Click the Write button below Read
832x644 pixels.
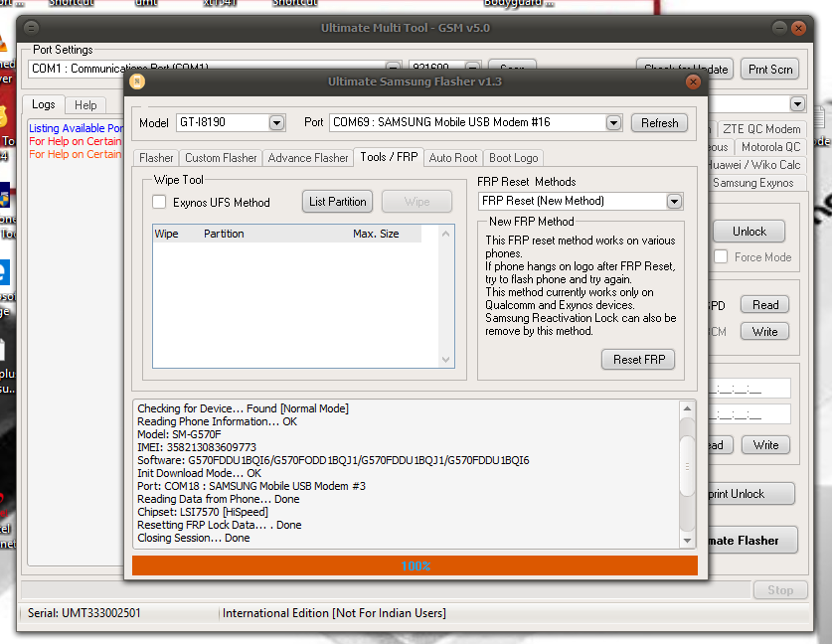[x=765, y=332]
